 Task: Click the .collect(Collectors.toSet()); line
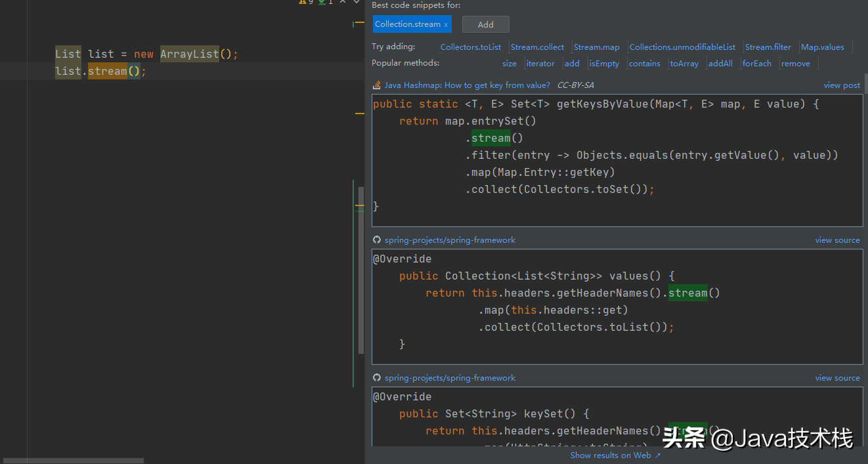pyautogui.click(x=560, y=189)
